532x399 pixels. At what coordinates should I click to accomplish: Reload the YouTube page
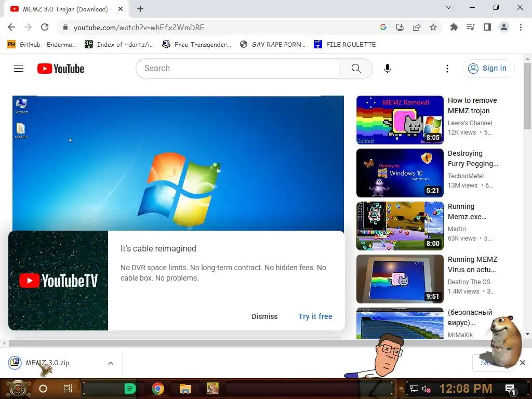pyautogui.click(x=45, y=27)
